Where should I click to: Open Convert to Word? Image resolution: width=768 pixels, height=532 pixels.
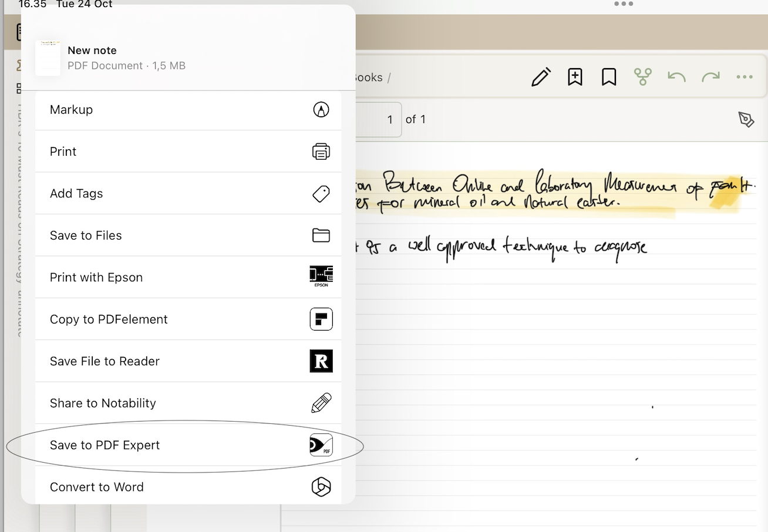(x=97, y=487)
